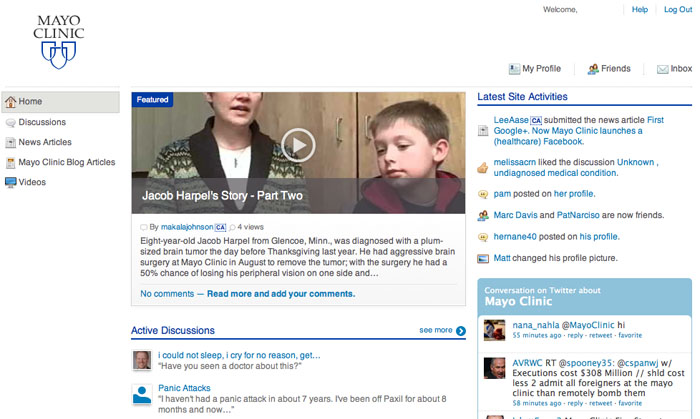Open the Friends page

coord(616,69)
